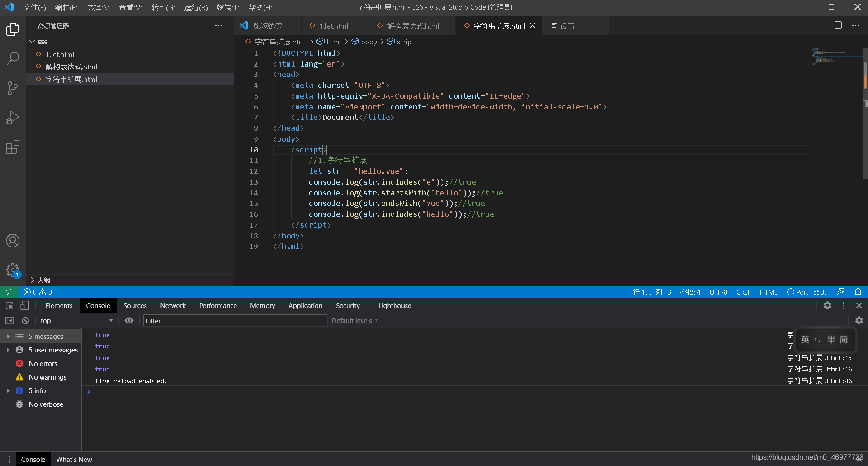The height and width of the screenshot is (466, 868).
Task: Open the DevTools Lighthouse tab
Action: [395, 306]
